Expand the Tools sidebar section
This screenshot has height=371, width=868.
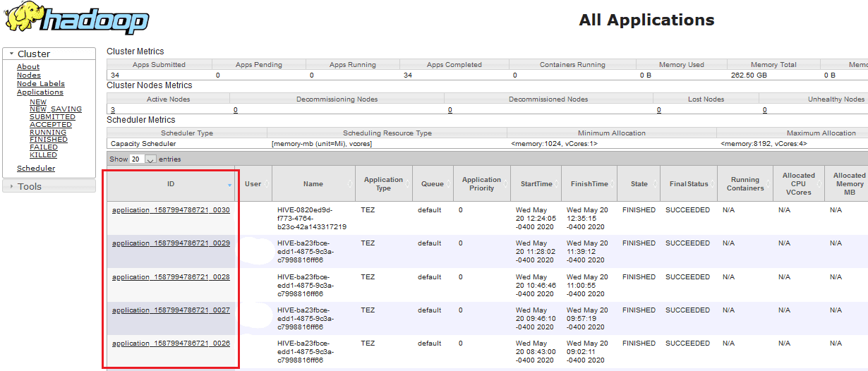49,186
